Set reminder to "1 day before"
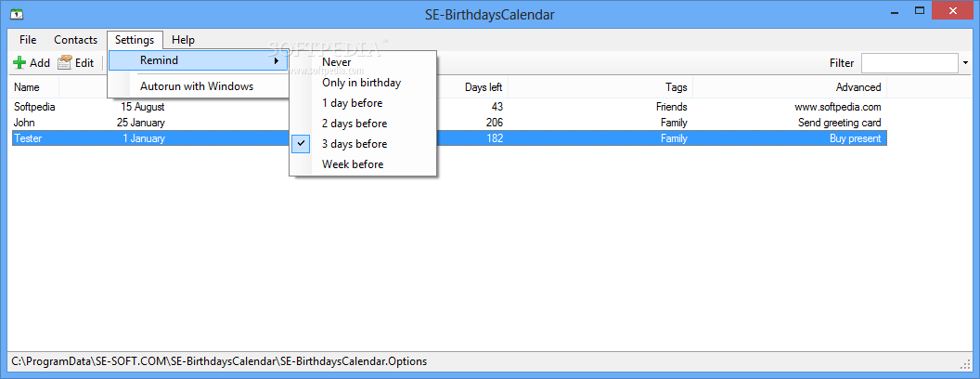 point(351,103)
